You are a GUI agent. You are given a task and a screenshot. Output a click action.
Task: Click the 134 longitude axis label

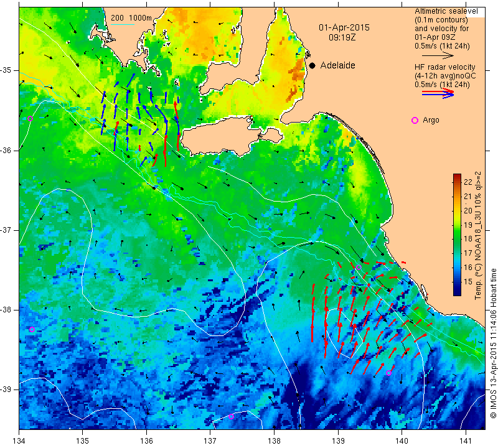pyautogui.click(x=19, y=441)
